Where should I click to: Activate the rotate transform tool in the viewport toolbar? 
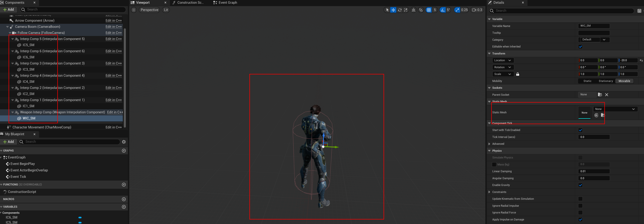point(399,10)
